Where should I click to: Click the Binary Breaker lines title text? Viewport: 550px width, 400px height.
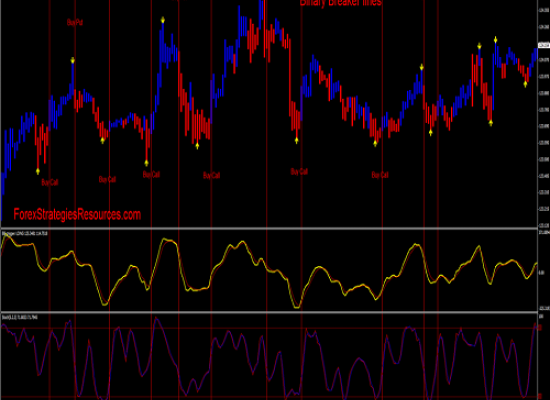(341, 3)
